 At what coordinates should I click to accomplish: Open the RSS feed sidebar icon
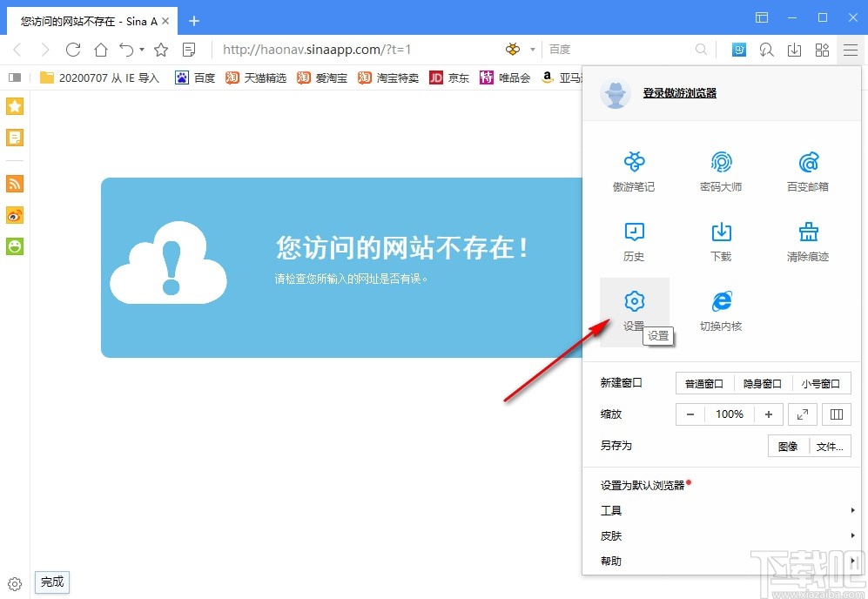click(x=15, y=184)
